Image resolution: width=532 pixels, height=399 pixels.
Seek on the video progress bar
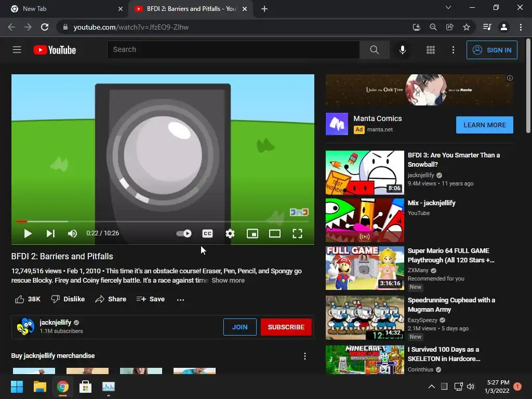coord(163,221)
